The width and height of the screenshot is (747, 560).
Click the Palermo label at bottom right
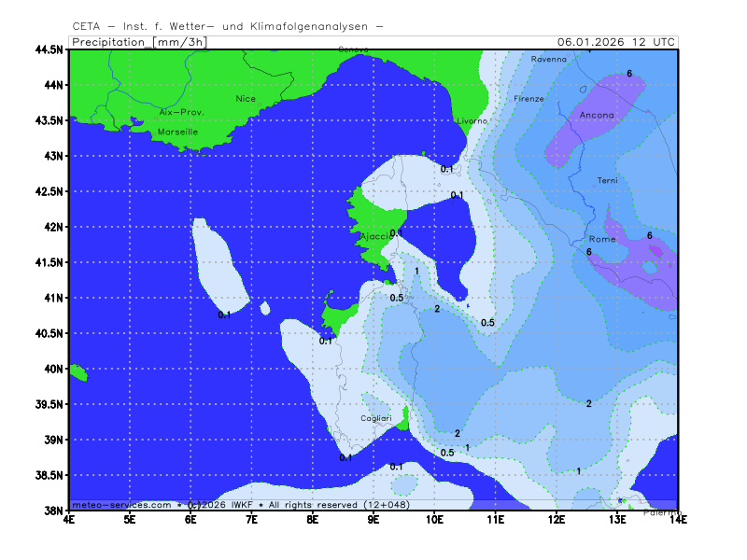pyautogui.click(x=660, y=513)
